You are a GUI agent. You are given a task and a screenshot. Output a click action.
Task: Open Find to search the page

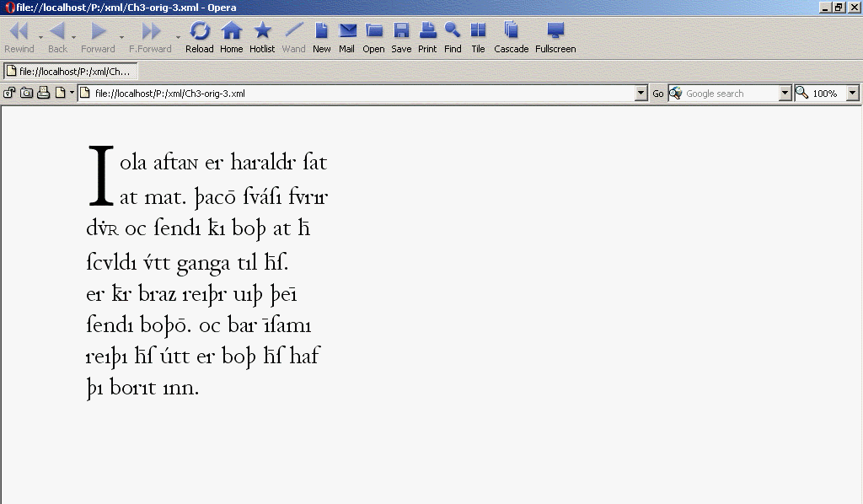click(453, 37)
